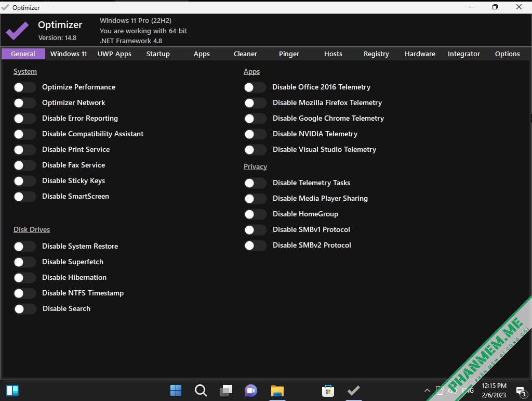This screenshot has height=401, width=532.
Task: Toggle Disable Telemetry Tasks
Action: [255, 184]
